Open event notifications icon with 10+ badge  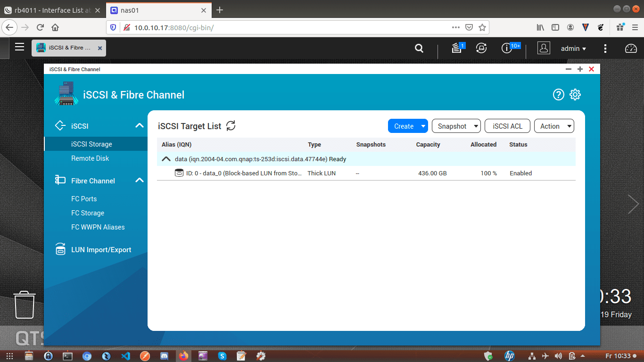click(508, 48)
